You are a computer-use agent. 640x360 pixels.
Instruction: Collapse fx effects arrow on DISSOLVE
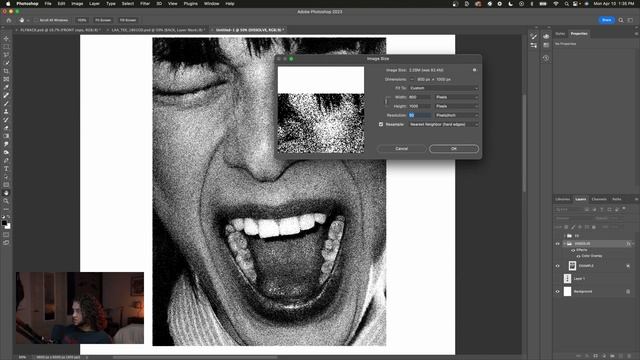pyautogui.click(x=633, y=244)
